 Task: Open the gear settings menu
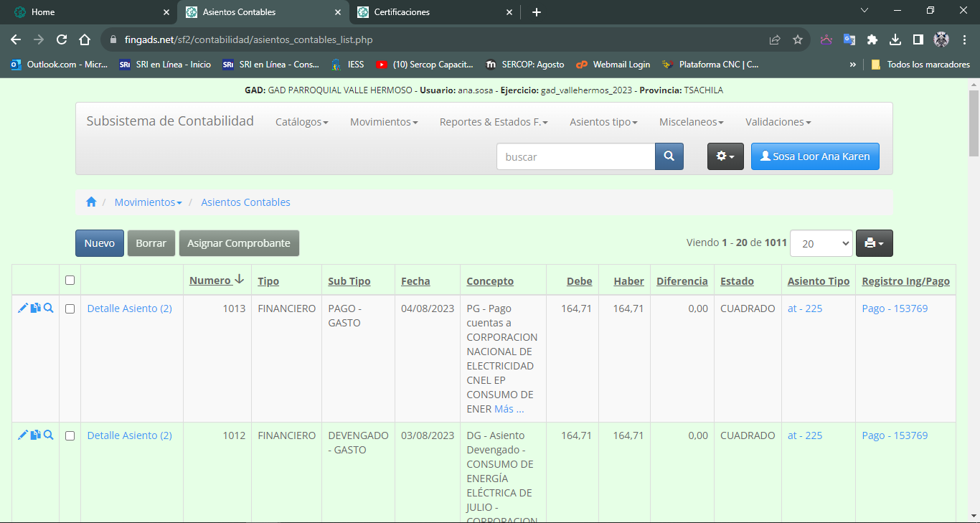tap(725, 156)
